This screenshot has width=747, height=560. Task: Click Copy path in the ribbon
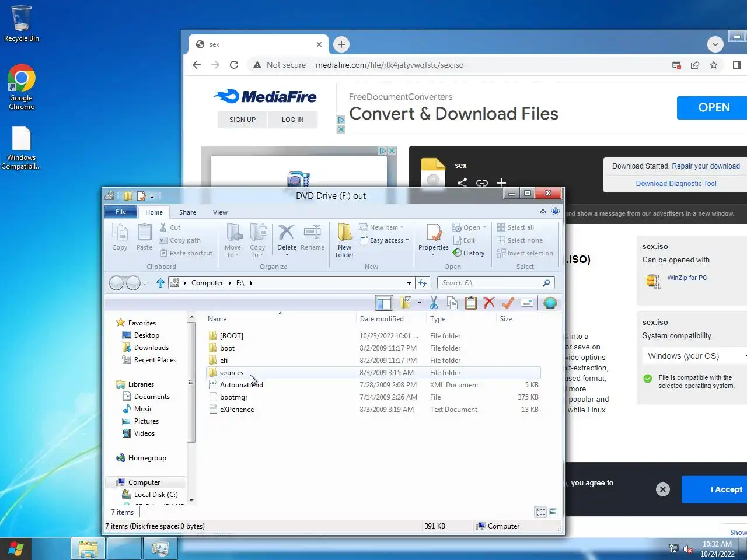[180, 240]
